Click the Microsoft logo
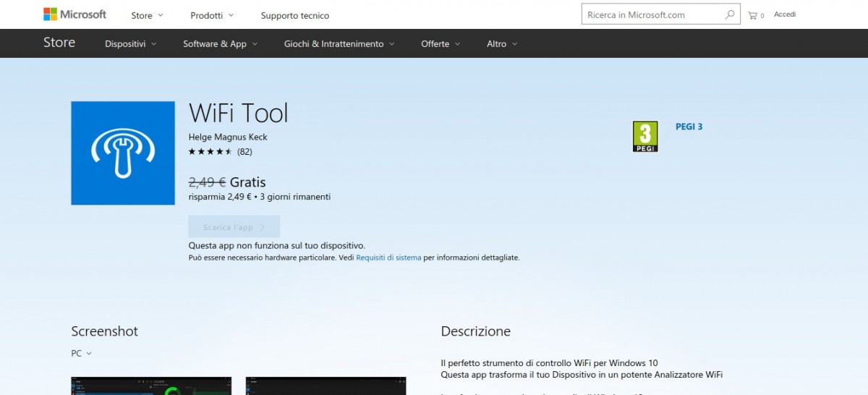 pos(75,14)
